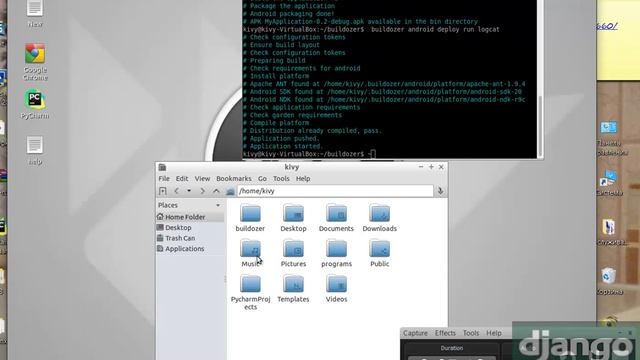The image size is (640, 360).
Task: Open the Pictures folder
Action: click(x=293, y=253)
